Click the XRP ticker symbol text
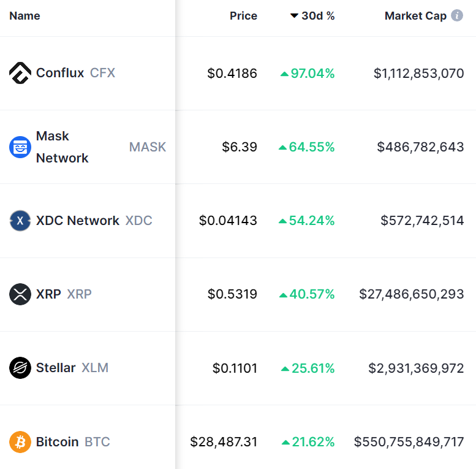The image size is (476, 469). tap(79, 294)
